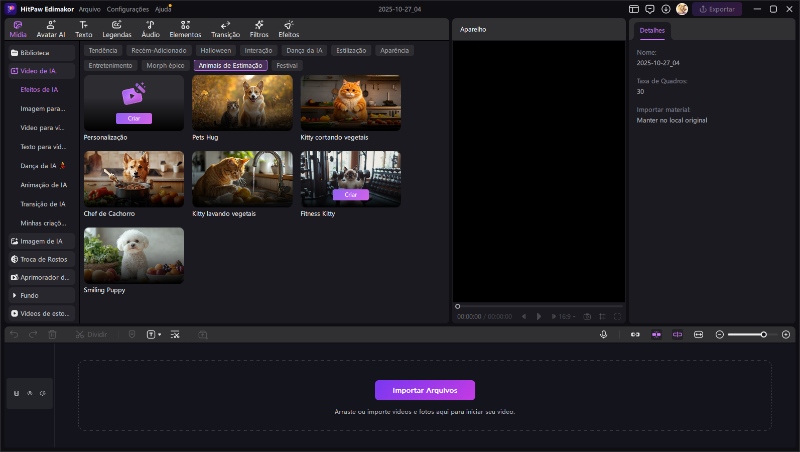
Task: Switch to the Halloween category tab
Action: (215, 49)
